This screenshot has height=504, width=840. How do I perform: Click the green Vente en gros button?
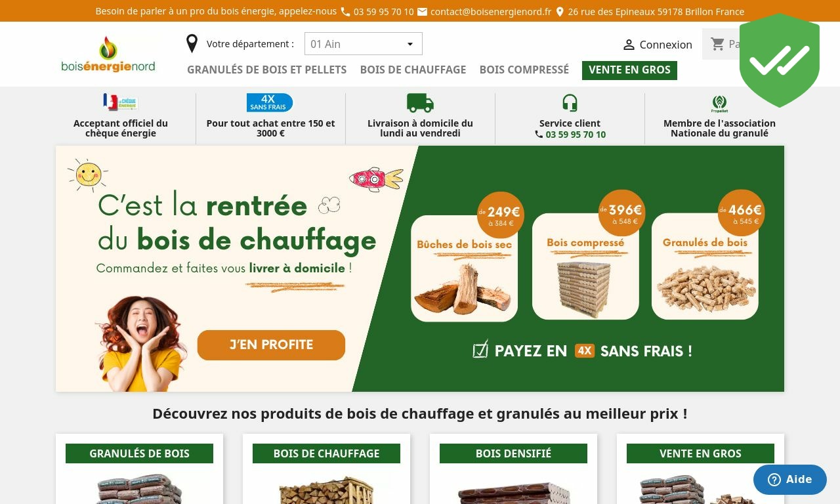(629, 70)
